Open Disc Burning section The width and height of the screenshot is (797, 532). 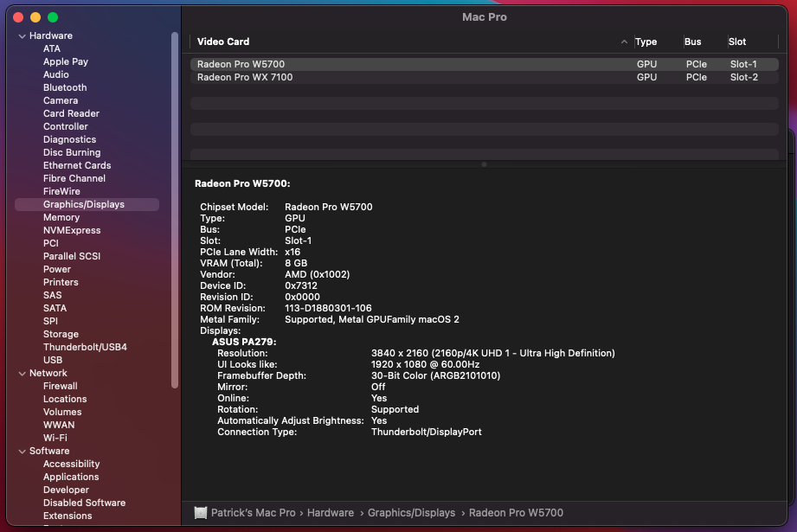click(72, 152)
